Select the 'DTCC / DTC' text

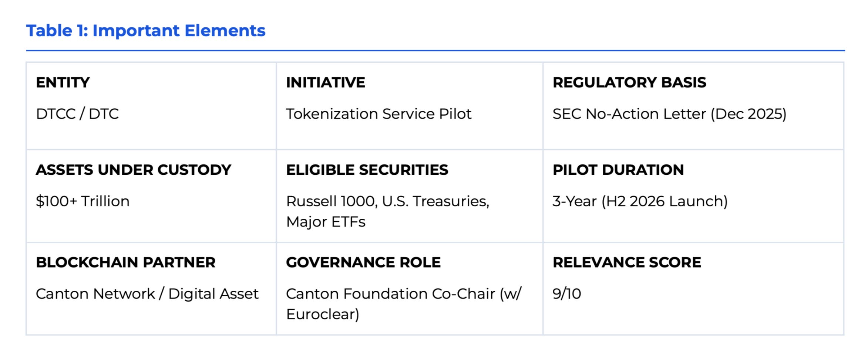pos(77,114)
